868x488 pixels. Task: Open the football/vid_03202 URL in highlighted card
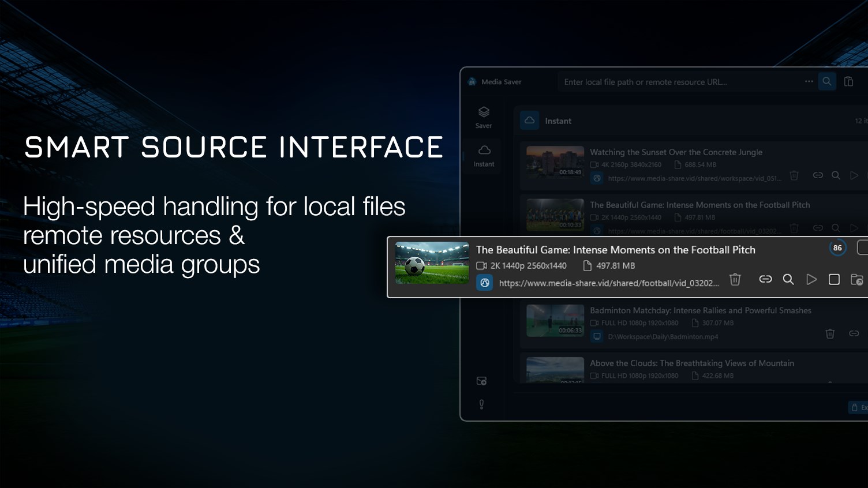click(x=609, y=283)
